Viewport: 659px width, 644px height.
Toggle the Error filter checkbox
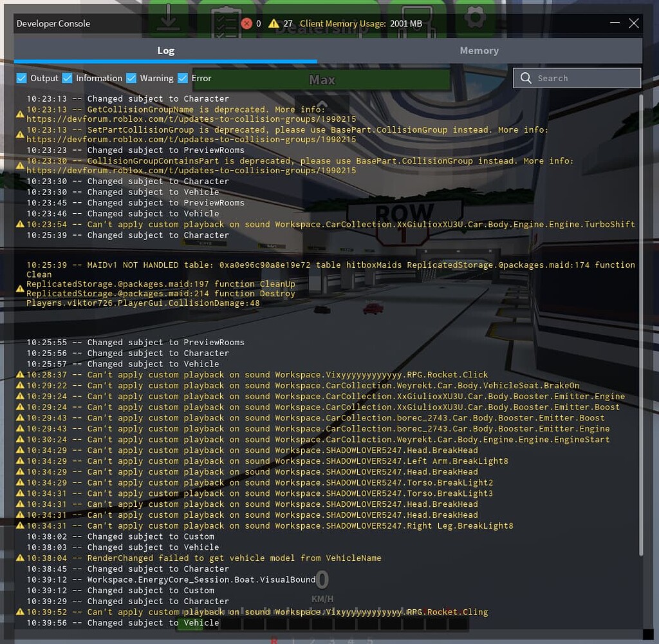tap(183, 79)
